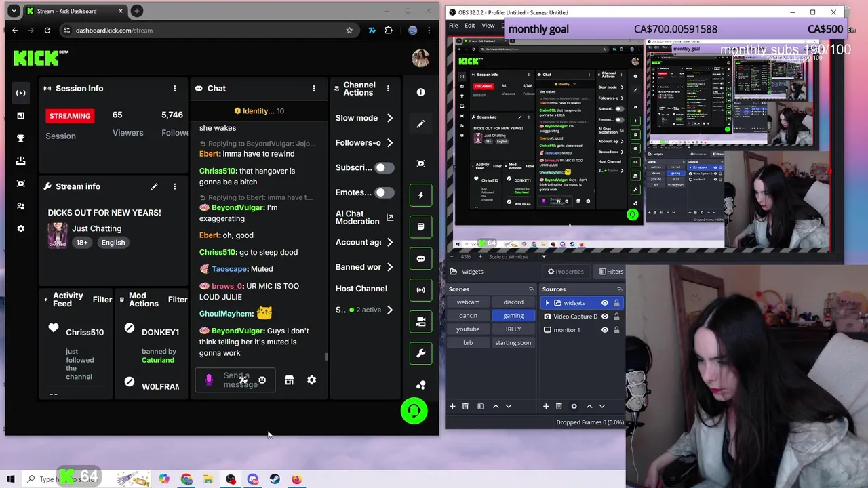The height and width of the screenshot is (488, 868).
Task: Switch to the brb scene in OBS
Action: (x=468, y=343)
